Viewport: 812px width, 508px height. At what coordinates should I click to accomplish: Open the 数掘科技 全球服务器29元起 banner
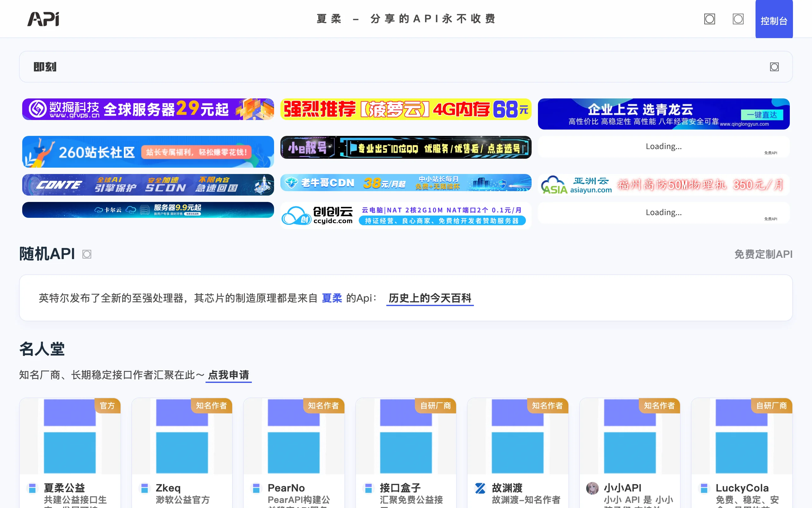pyautogui.click(x=148, y=109)
